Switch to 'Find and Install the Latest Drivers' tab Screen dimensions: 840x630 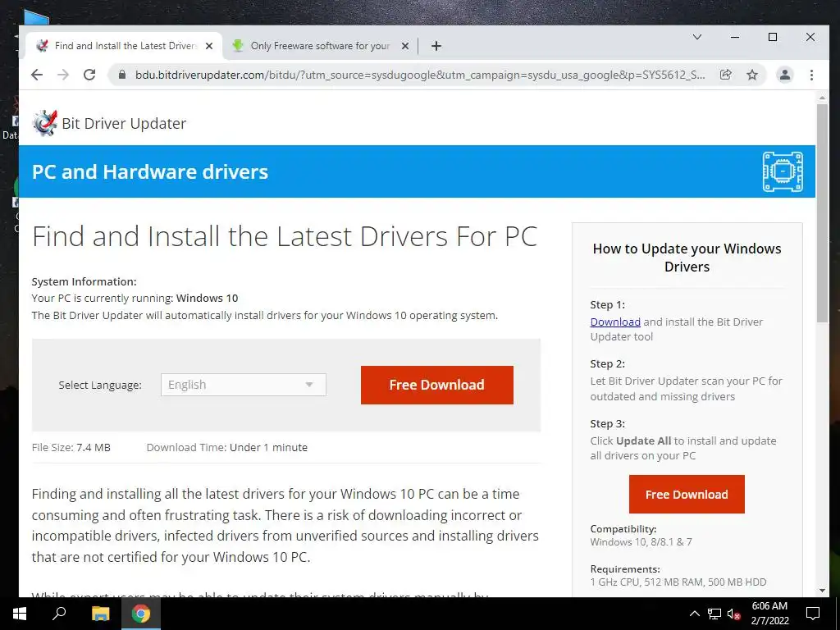pyautogui.click(x=126, y=46)
